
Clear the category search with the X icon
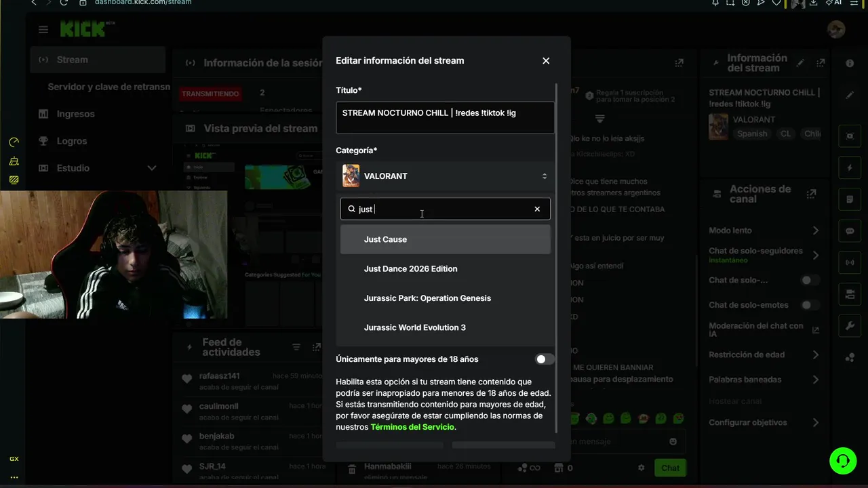click(x=537, y=209)
